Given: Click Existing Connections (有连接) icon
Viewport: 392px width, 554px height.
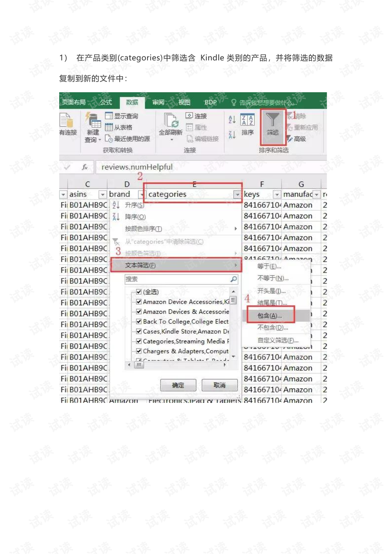Looking at the screenshot, I should coord(66,120).
